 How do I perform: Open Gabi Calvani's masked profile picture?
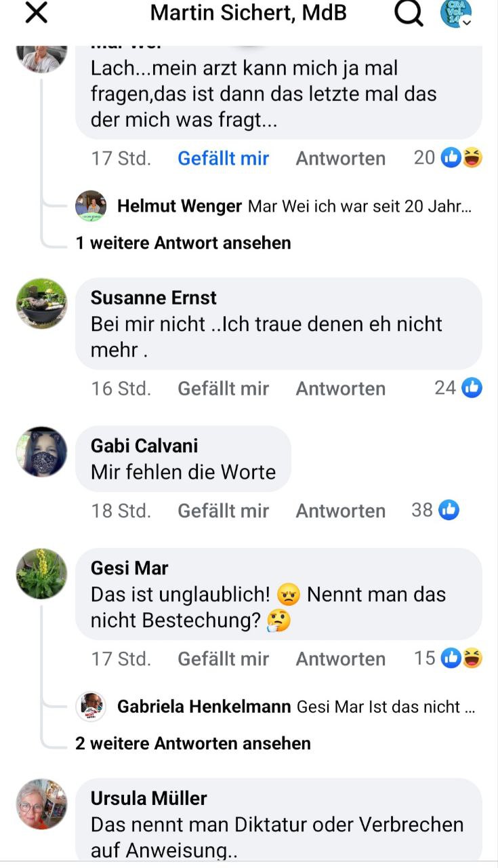pyautogui.click(x=41, y=452)
